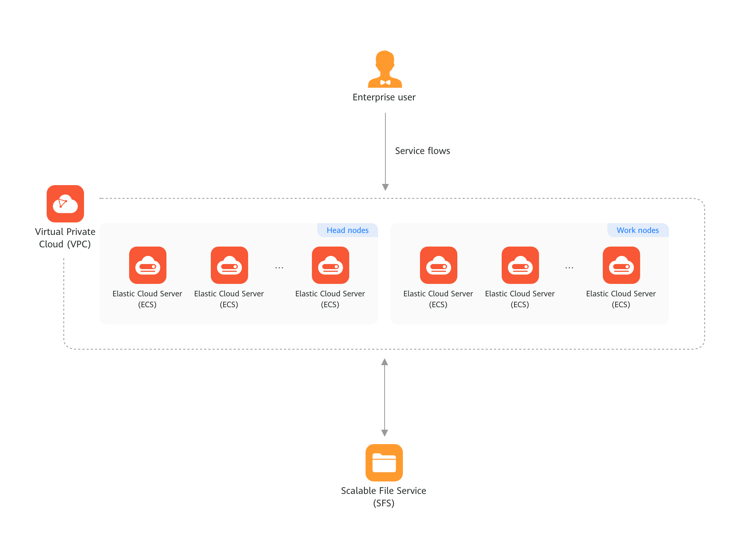
Task: Click the Scalable File Service (SFS) label
Action: (383, 497)
